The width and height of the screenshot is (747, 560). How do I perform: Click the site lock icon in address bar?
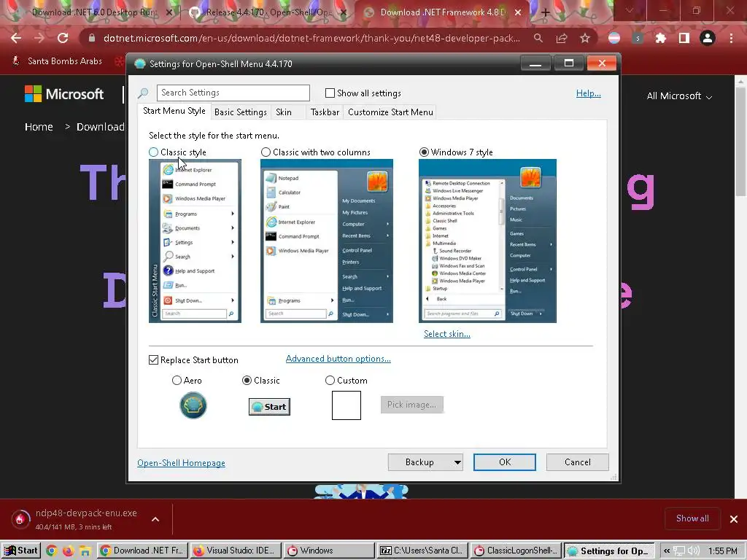(92, 38)
